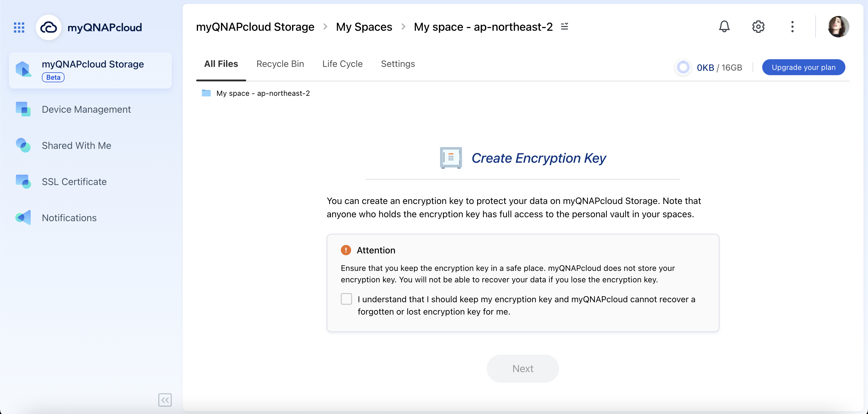Screen dimensions: 868x414
Task: Click the 0KB / 16GB storage text
Action: 719,68
